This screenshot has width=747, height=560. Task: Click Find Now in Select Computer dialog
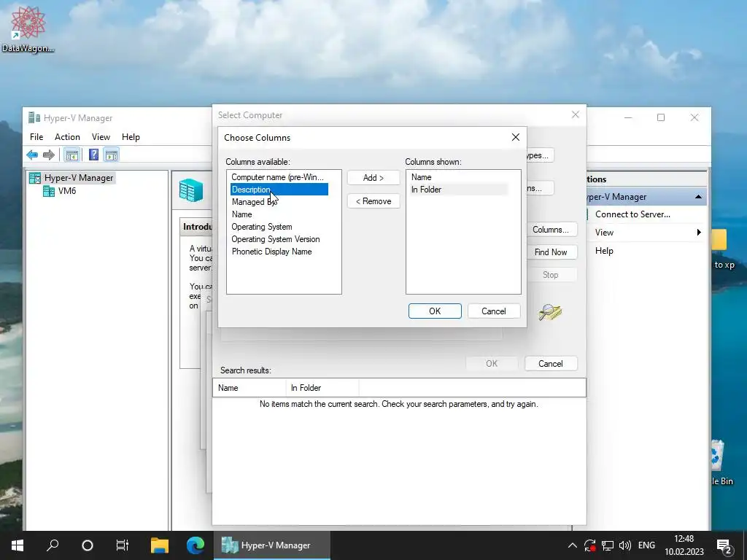tap(551, 252)
